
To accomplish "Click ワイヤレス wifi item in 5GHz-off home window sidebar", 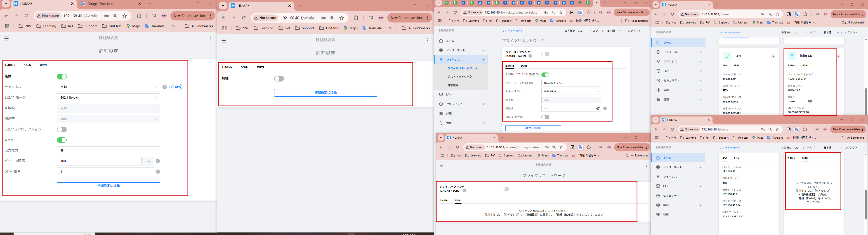I will tap(670, 177).
